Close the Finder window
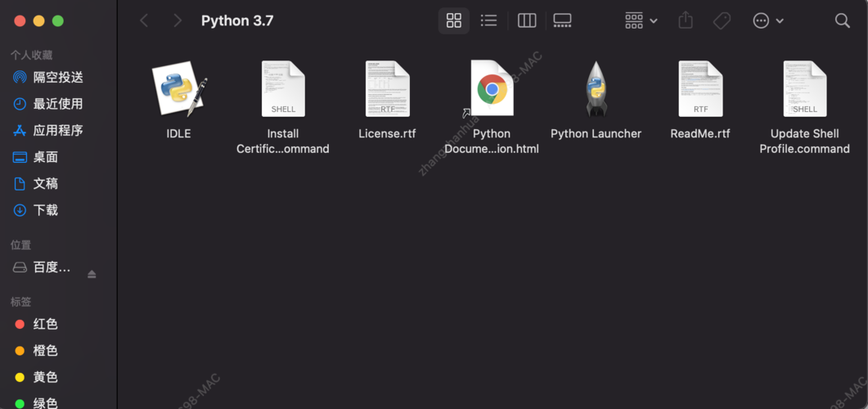Screen dimensions: 868x409 click(20, 21)
